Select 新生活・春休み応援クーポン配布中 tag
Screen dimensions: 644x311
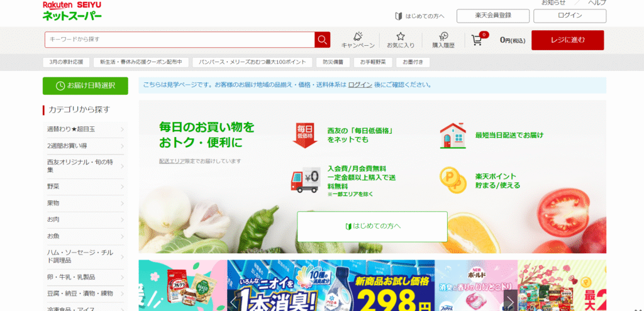point(141,62)
